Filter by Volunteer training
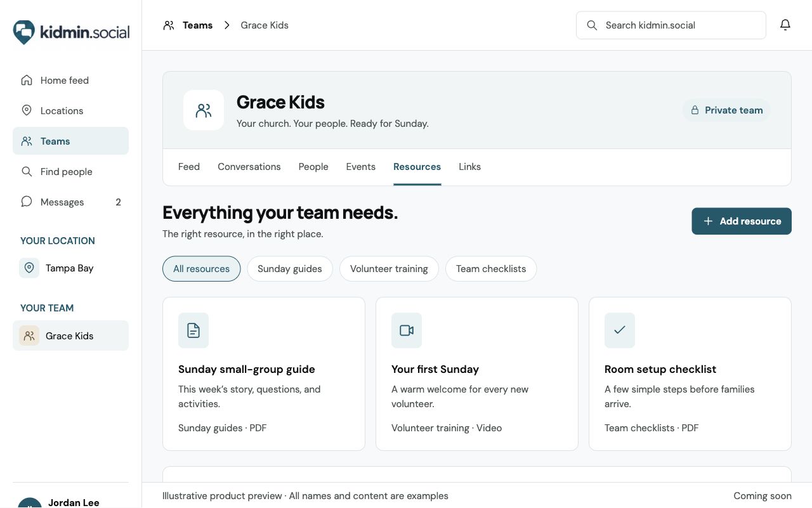Viewport: 812px width, 508px height. 389,268
